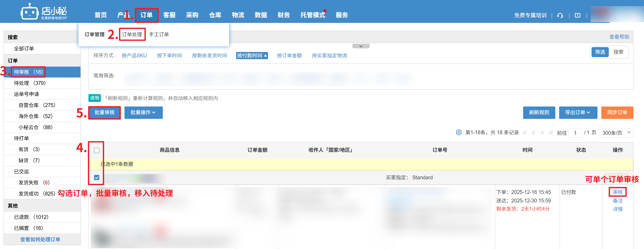This screenshot has height=249, width=644.
Task: Open the customer service headset icon
Action: pyautogui.click(x=560, y=15)
